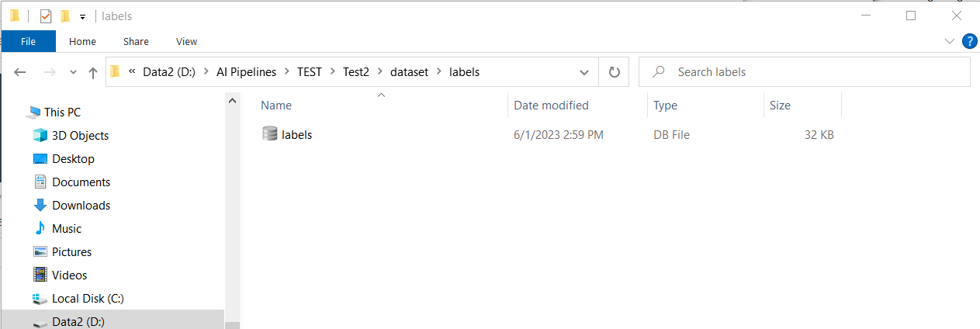Expand the ribbon with the chevron
The height and width of the screenshot is (329, 980).
click(x=950, y=41)
